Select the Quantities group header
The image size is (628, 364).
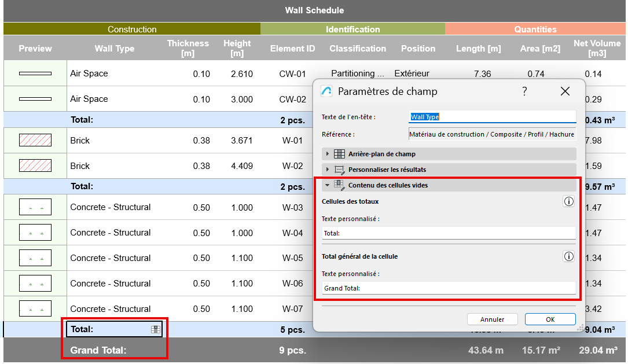click(535, 30)
